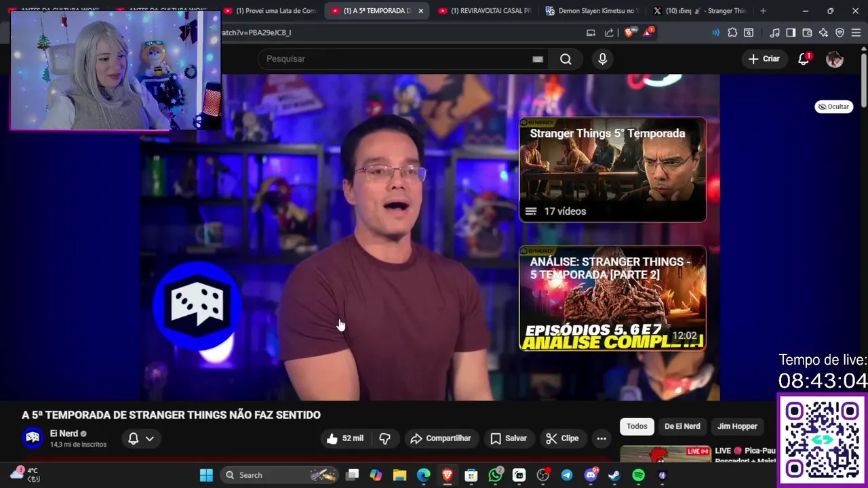This screenshot has width=868, height=488.
Task: Like the video with 52 mil likes
Action: [x=345, y=439]
